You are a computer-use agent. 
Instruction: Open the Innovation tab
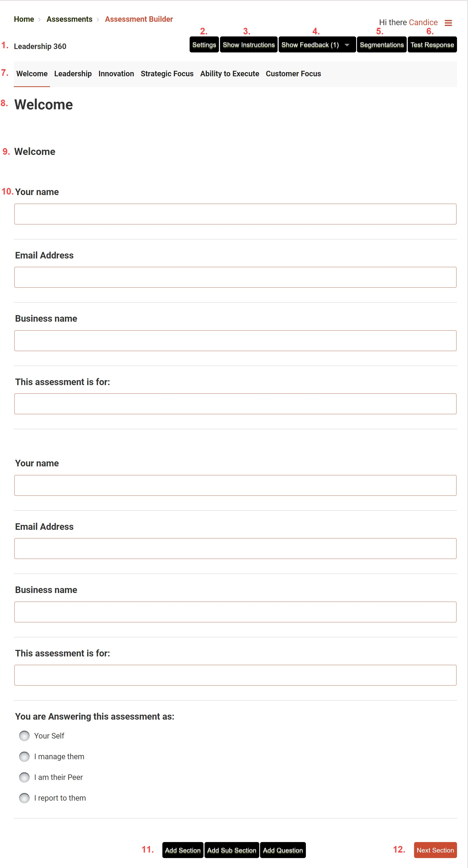[116, 74]
